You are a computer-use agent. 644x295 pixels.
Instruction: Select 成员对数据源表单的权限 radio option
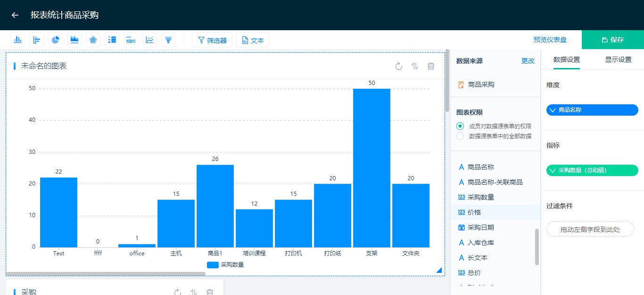coord(460,126)
